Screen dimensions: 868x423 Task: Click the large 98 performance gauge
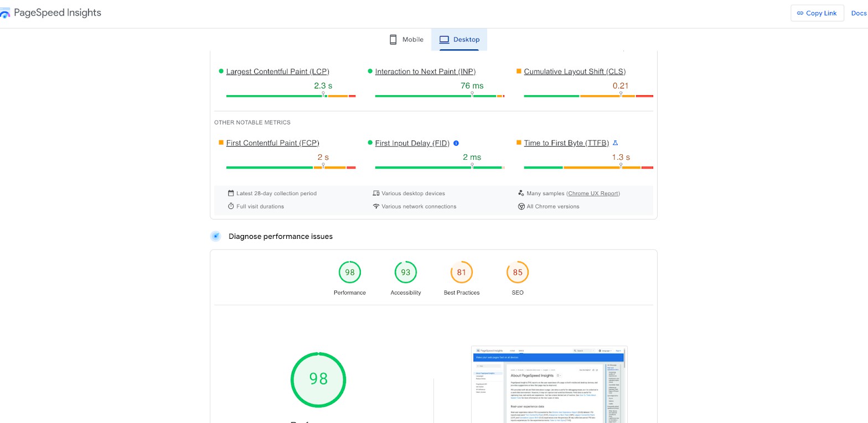pos(318,379)
